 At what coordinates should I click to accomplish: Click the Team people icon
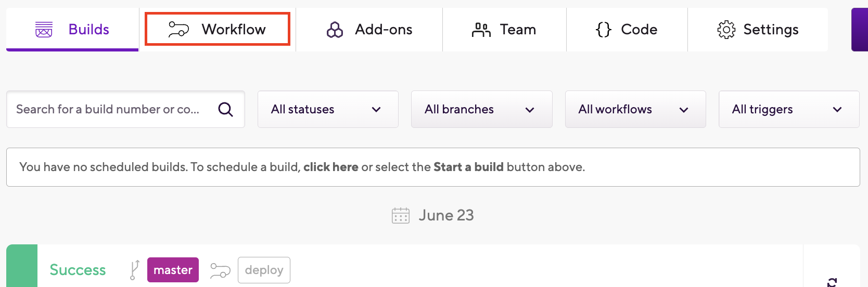[481, 30]
